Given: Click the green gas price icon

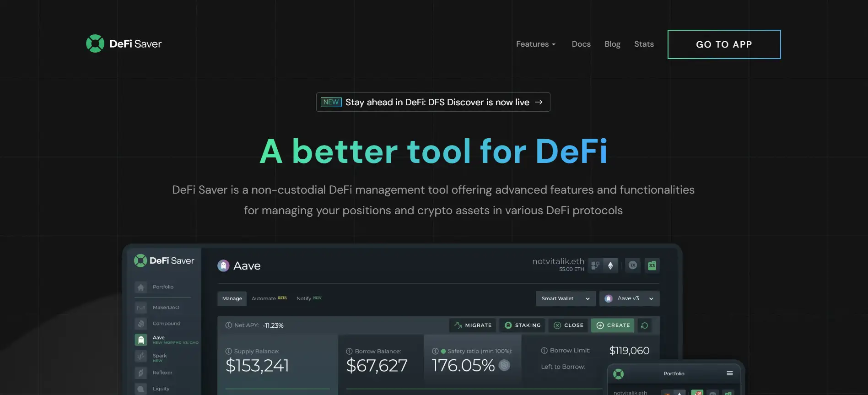Looking at the screenshot, I should click(x=652, y=265).
